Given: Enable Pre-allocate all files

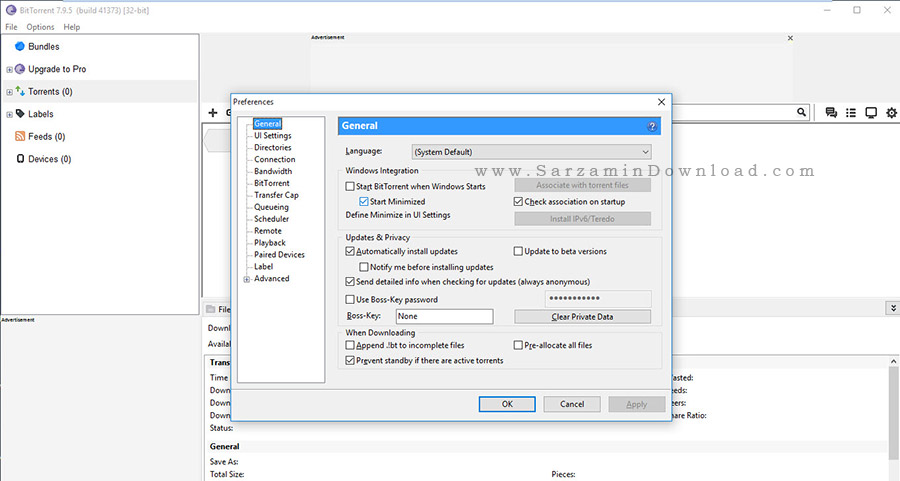Looking at the screenshot, I should point(518,345).
